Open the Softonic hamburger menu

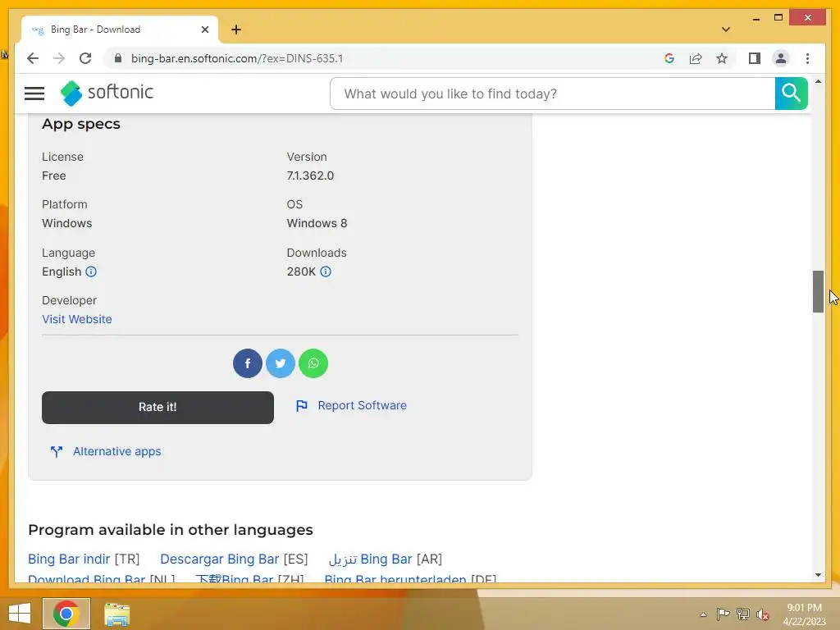coord(34,94)
